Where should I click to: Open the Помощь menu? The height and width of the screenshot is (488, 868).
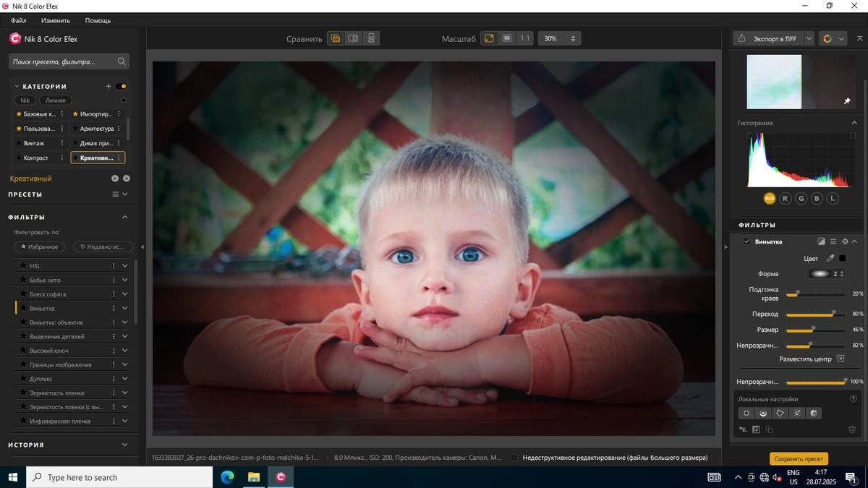click(x=98, y=21)
